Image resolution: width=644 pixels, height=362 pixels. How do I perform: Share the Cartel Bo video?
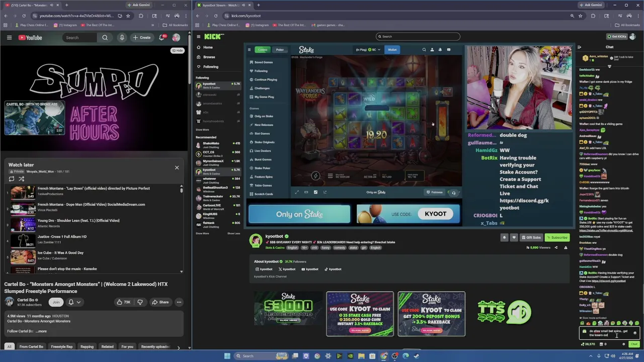point(160,302)
